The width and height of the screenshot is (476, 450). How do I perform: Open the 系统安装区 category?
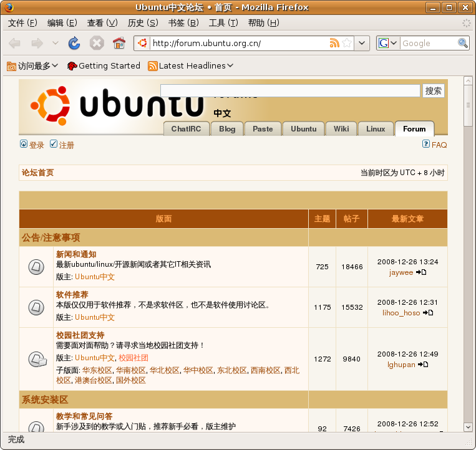click(45, 400)
